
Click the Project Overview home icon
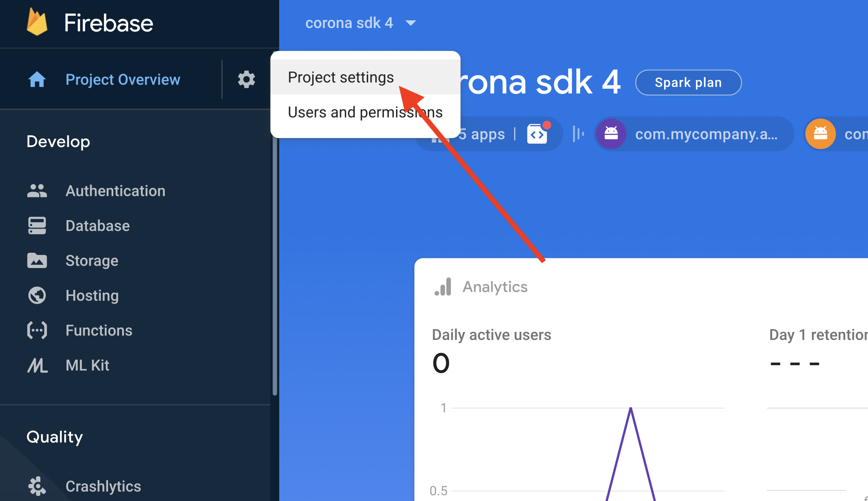pyautogui.click(x=37, y=80)
